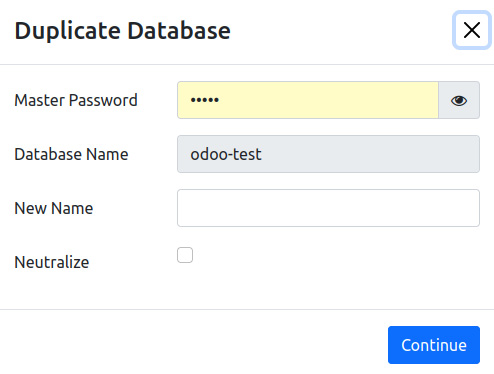
Task: Click the New Name label
Action: (54, 208)
